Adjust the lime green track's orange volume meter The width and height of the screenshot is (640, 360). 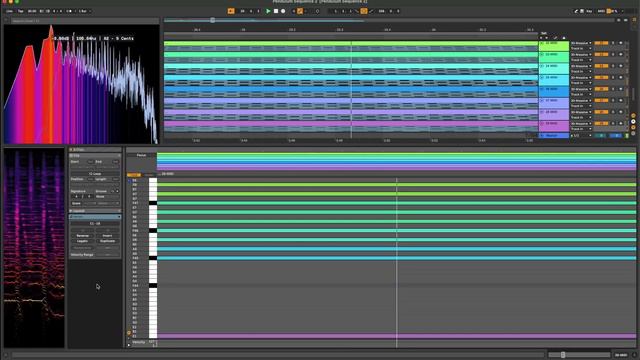tap(601, 43)
